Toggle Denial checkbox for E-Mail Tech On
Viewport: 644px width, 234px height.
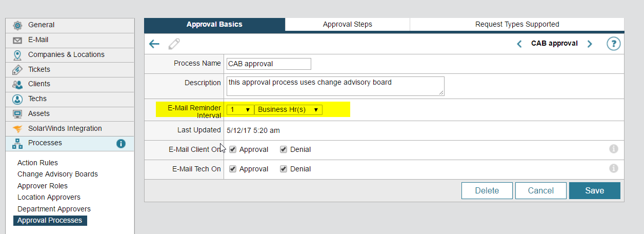coord(284,169)
